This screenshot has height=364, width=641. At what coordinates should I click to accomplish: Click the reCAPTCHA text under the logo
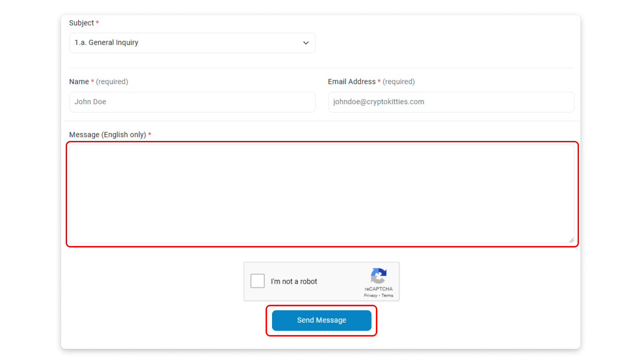pos(379,289)
